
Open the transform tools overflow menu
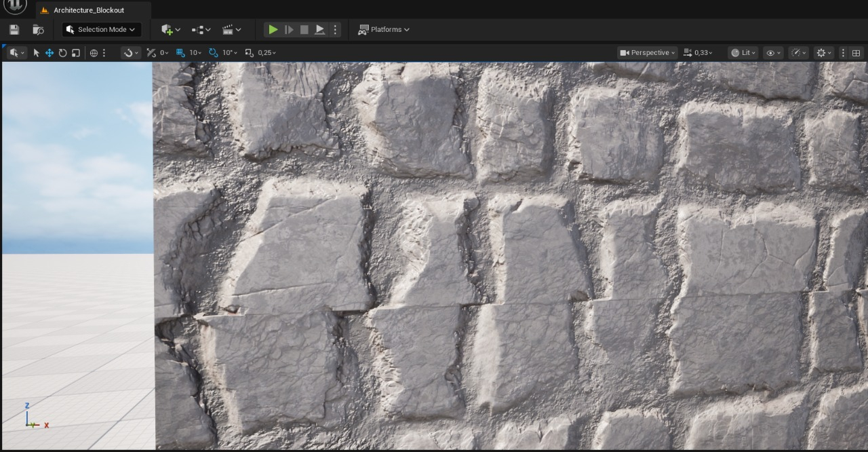pos(104,53)
